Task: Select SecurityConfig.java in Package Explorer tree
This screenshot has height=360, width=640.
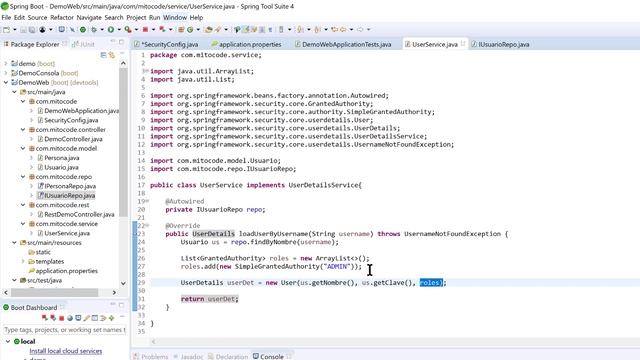Action: click(71, 120)
